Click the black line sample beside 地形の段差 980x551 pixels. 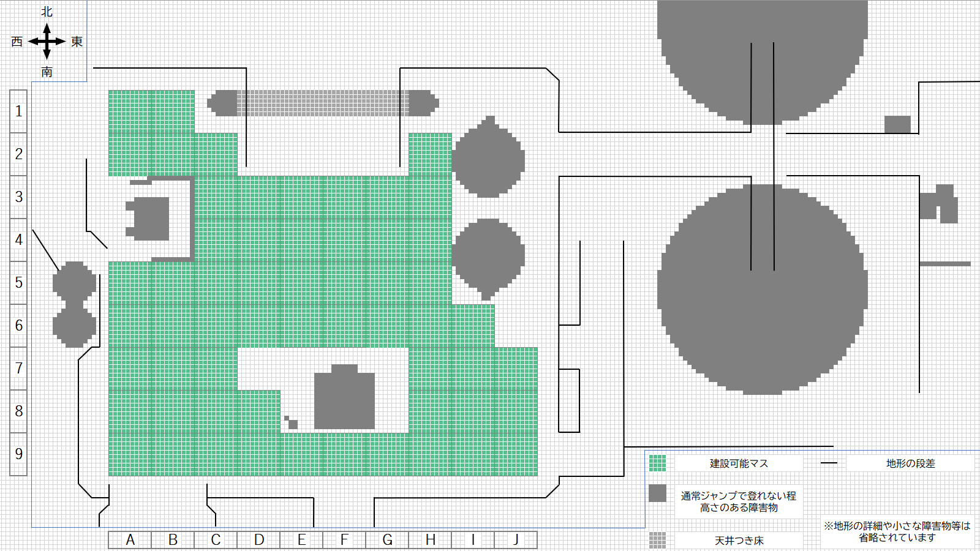pyautogui.click(x=829, y=463)
